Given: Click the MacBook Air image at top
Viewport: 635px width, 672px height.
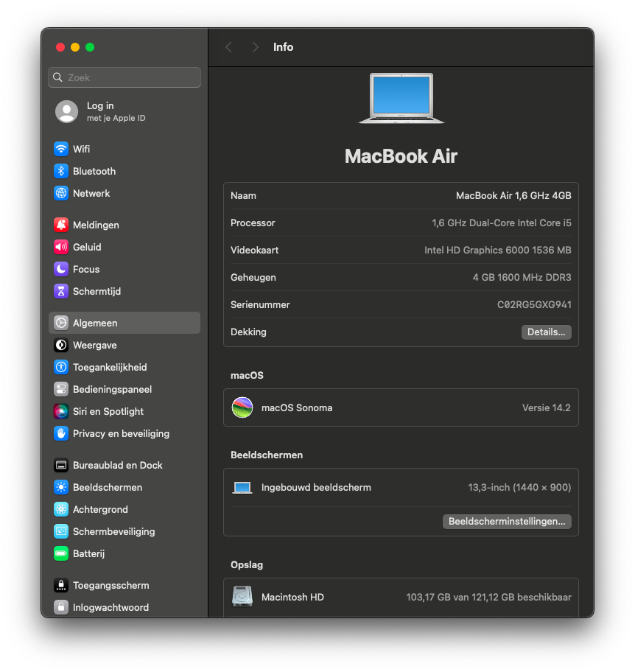Looking at the screenshot, I should tap(401, 99).
